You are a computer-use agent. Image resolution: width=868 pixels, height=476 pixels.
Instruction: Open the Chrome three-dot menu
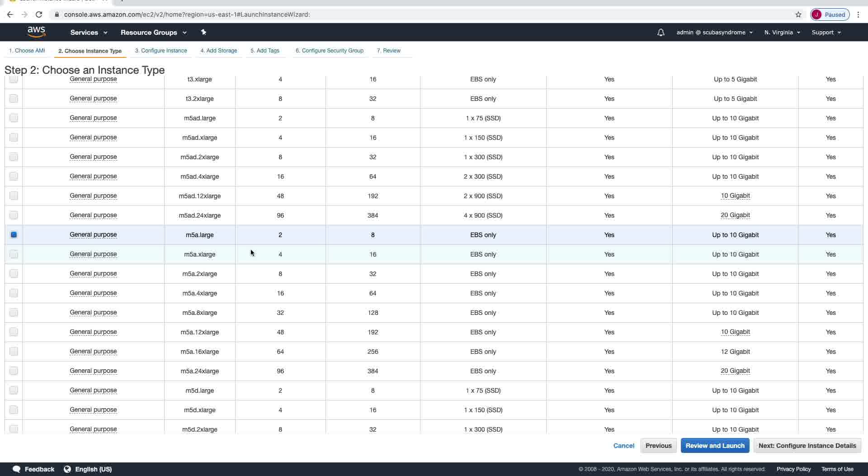pyautogui.click(x=858, y=14)
